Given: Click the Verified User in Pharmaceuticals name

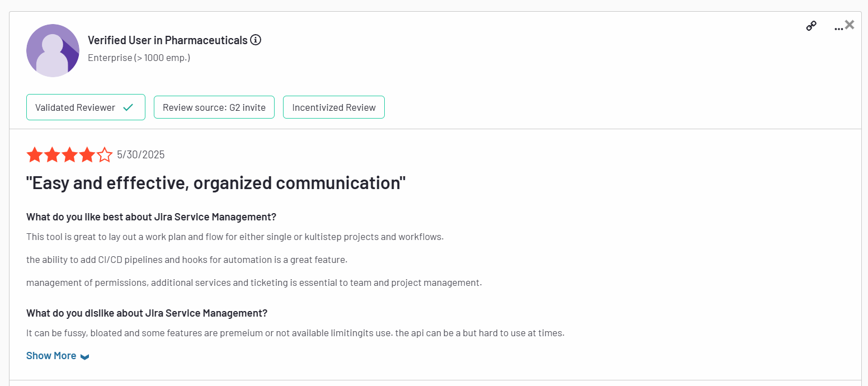Looking at the screenshot, I should coord(167,40).
